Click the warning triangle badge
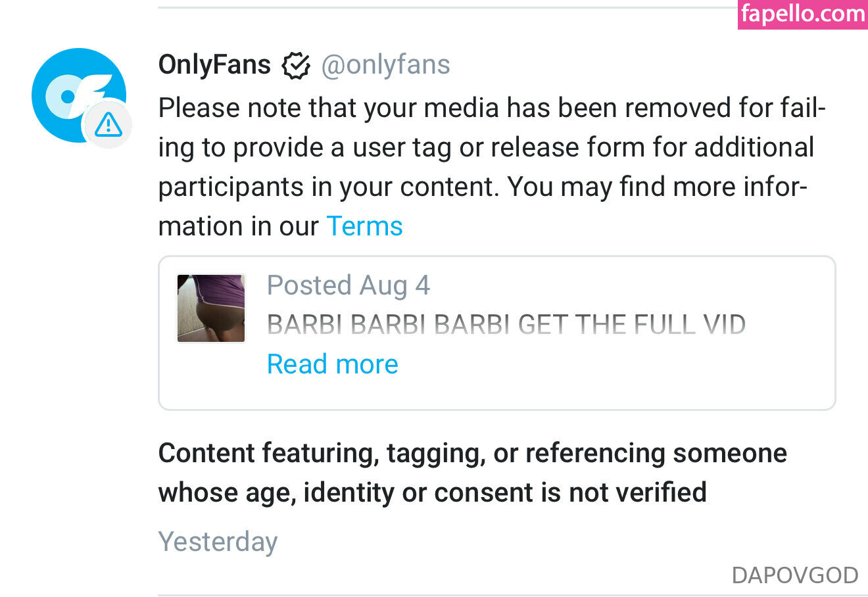The image size is (868, 597). (x=108, y=124)
